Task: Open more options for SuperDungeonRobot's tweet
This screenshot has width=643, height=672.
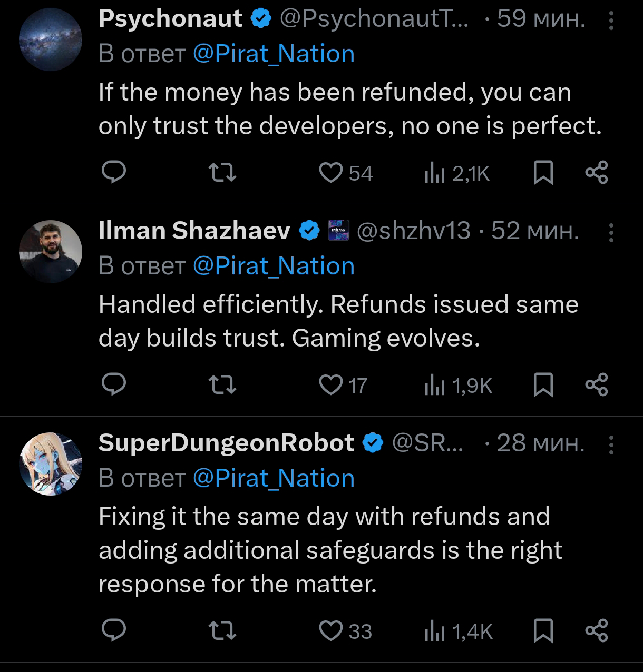Action: (611, 445)
